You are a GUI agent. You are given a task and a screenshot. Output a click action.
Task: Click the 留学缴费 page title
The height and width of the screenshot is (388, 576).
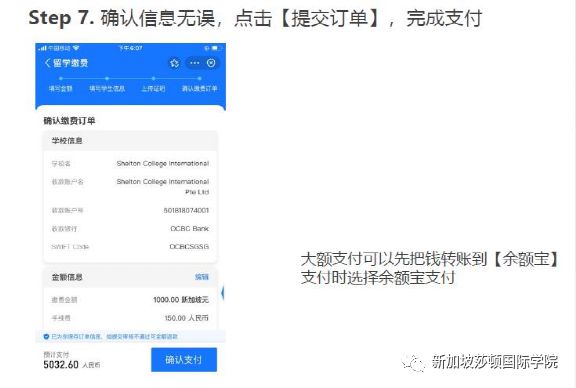[x=71, y=63]
